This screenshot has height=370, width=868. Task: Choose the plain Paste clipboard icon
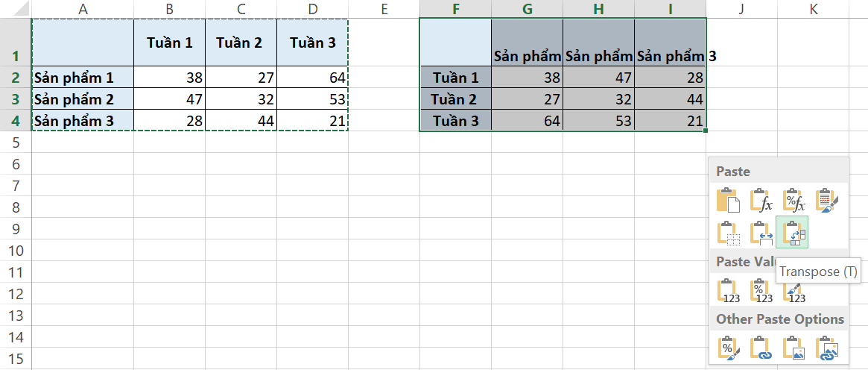[727, 200]
